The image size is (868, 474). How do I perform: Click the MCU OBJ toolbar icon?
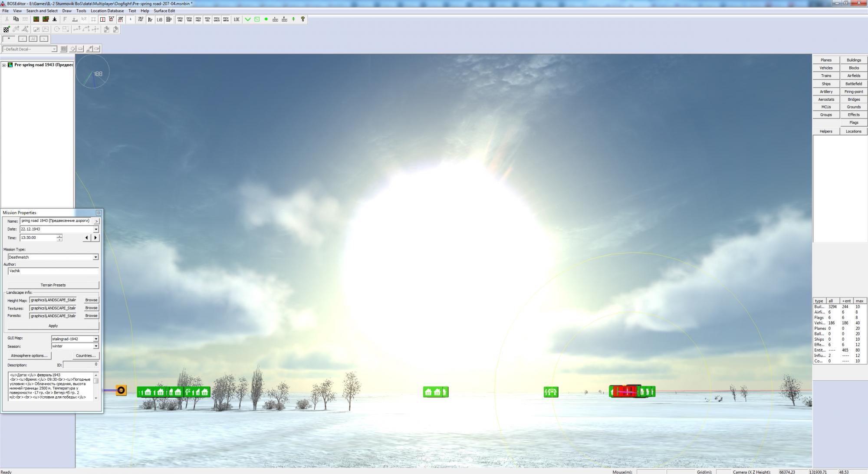180,19
